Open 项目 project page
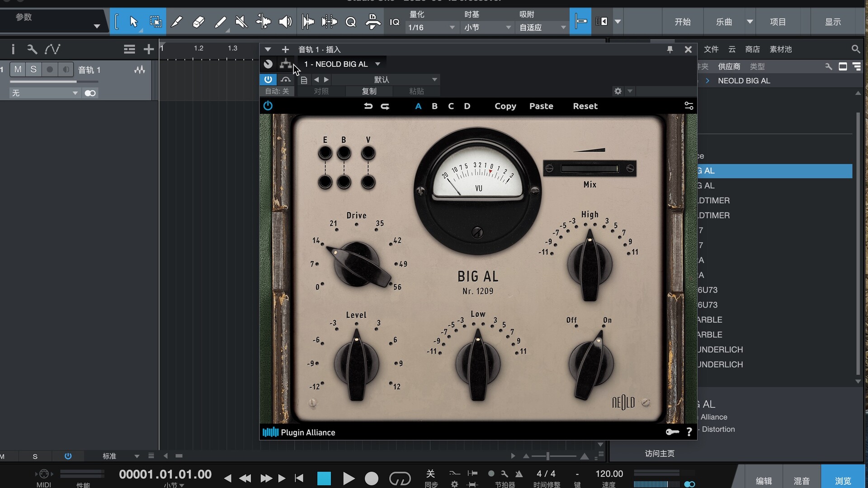Image resolution: width=868 pixels, height=488 pixels. 778,22
